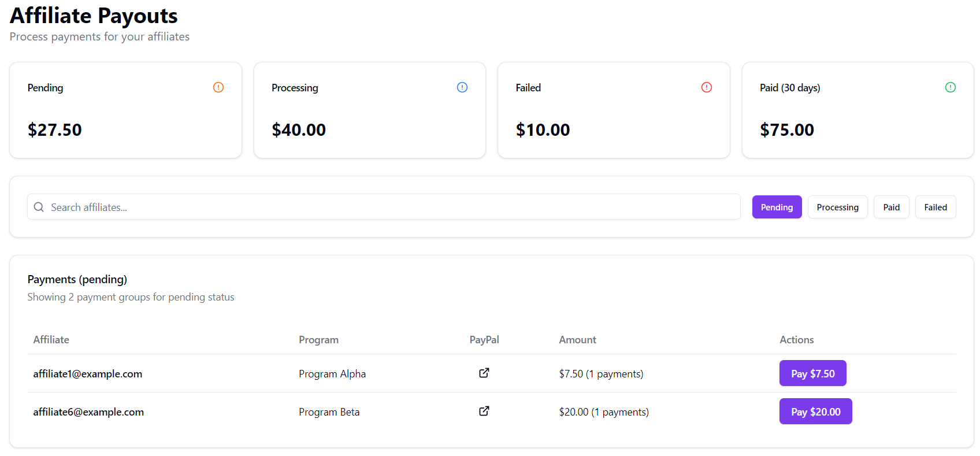Filter by Failed status
Viewport: 980px width, 456px height.
click(936, 207)
